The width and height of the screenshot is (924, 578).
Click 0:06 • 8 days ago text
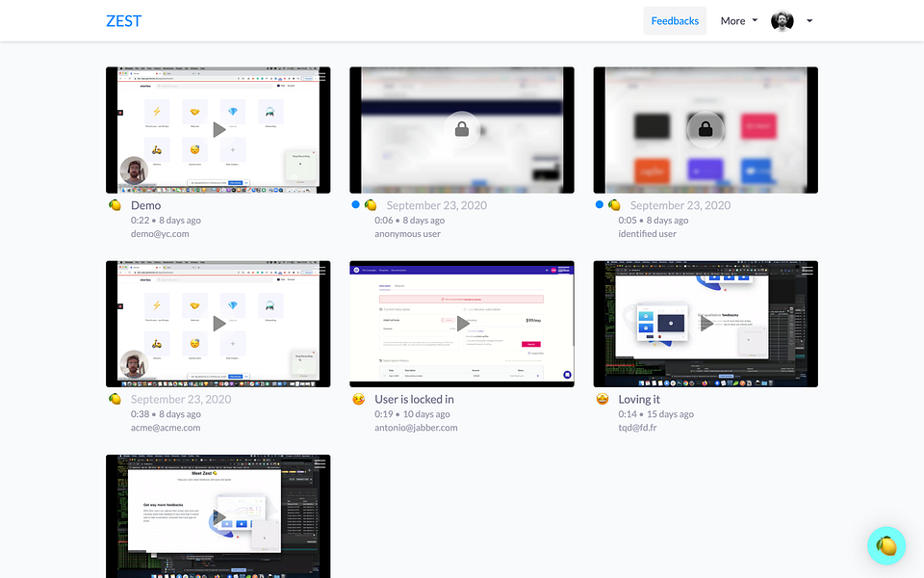pos(410,220)
